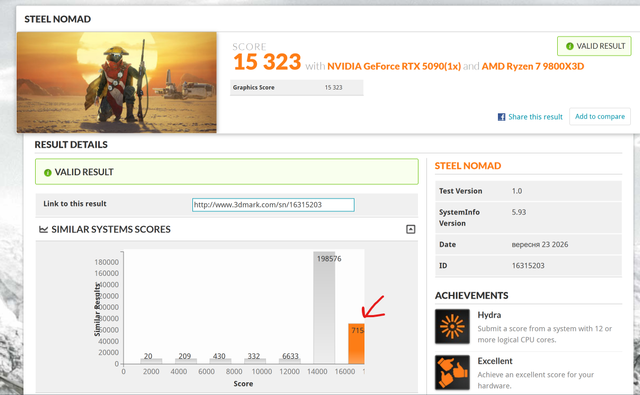The image size is (640, 395).
Task: Click the RESULT DETAILS heading
Action: pyautogui.click(x=71, y=144)
